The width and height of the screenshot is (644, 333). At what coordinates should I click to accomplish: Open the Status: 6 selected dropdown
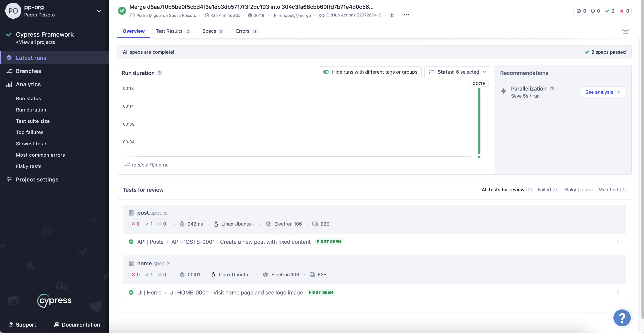457,72
